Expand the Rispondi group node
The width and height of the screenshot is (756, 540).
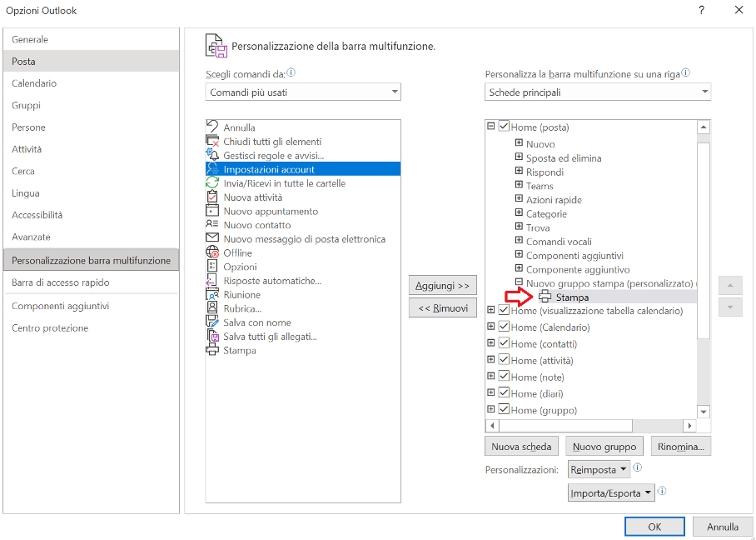click(519, 171)
